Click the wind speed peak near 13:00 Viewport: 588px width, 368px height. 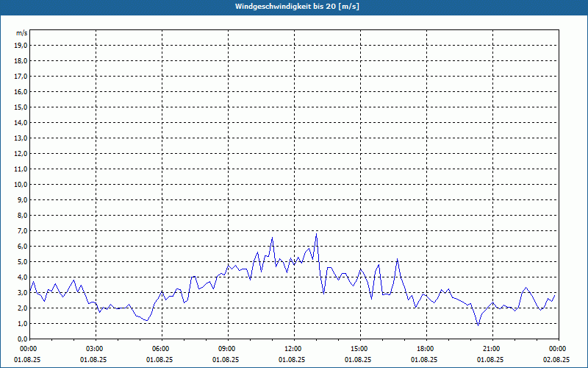coord(317,234)
